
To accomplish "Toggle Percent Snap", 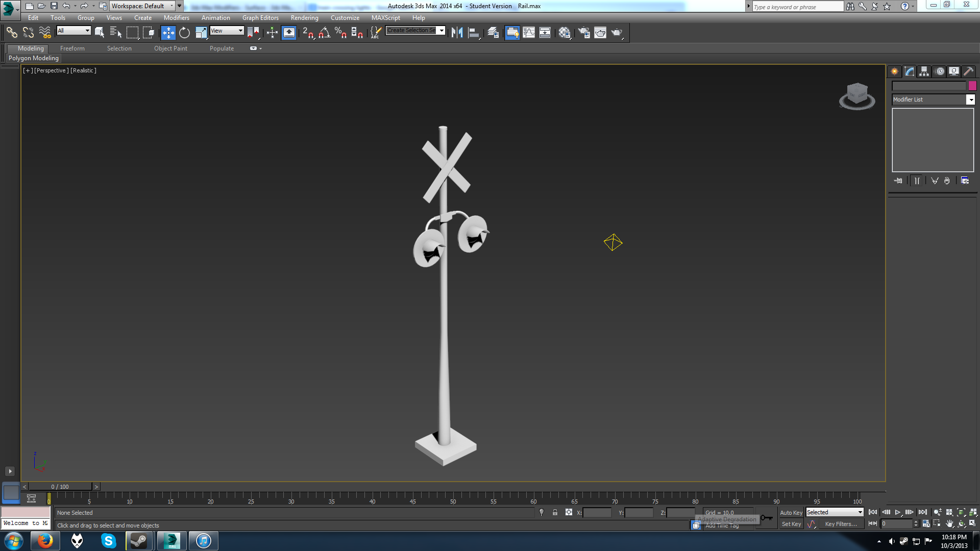I will [340, 33].
